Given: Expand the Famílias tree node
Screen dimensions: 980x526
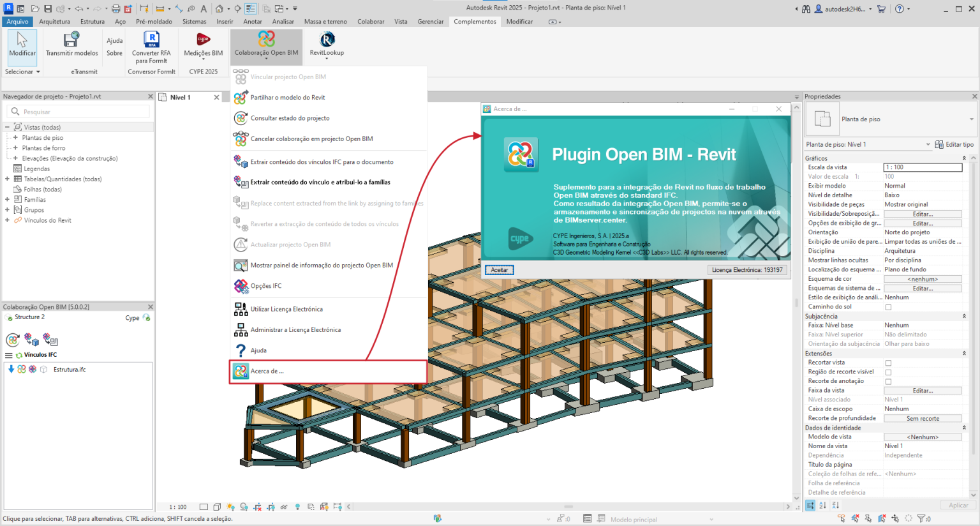Looking at the screenshot, I should pyautogui.click(x=8, y=200).
